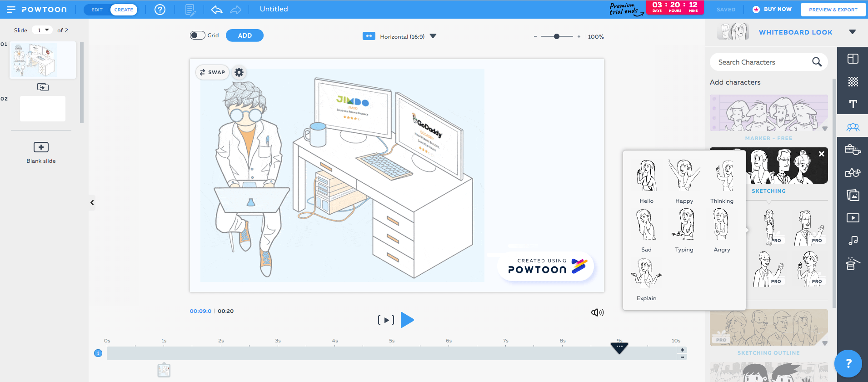The width and height of the screenshot is (868, 382).
Task: Open the Text tool panel
Action: click(853, 104)
